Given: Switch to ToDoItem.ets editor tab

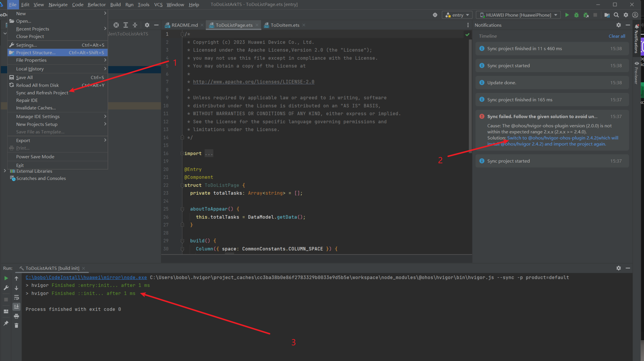Looking at the screenshot, I should 285,25.
